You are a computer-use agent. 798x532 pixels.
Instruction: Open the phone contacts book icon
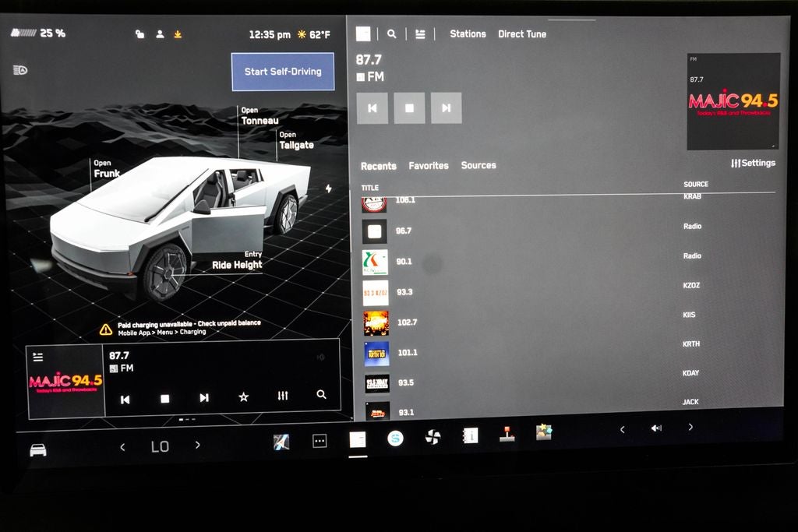(x=469, y=436)
